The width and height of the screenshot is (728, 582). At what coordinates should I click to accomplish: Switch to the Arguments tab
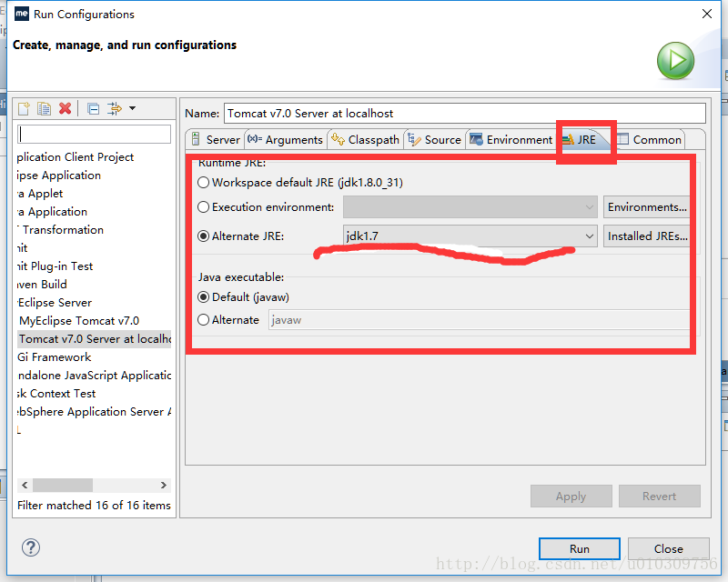(285, 140)
